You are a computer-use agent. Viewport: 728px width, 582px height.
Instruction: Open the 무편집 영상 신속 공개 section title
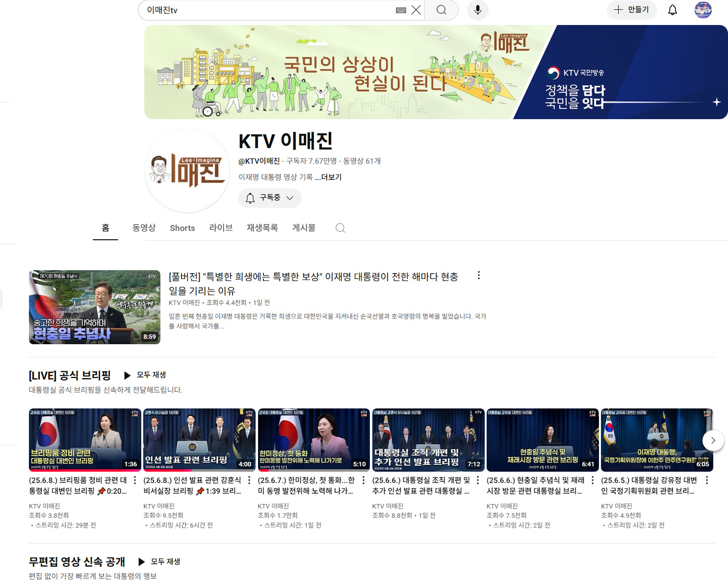[77, 562]
